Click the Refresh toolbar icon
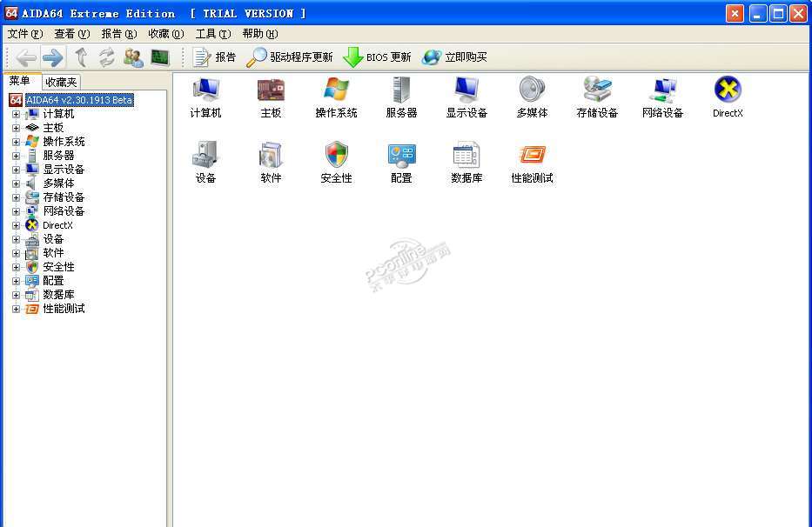Viewport: 812px width, 527px height. [x=107, y=57]
